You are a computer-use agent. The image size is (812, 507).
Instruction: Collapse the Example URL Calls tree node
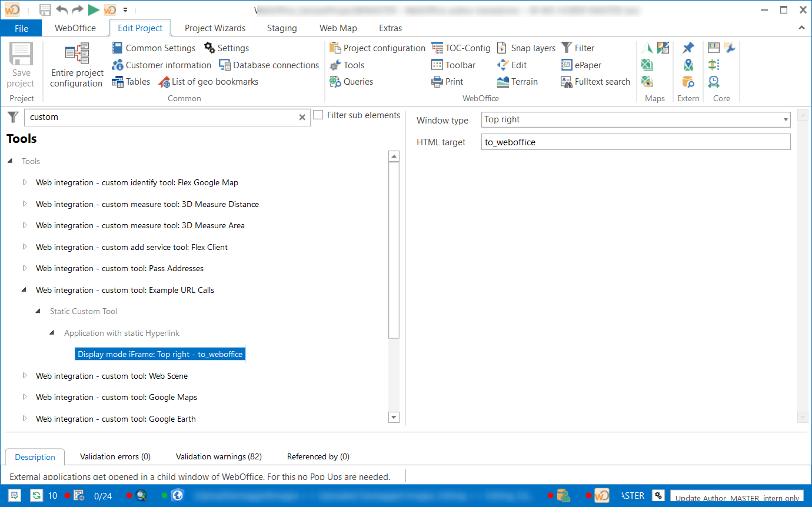(25, 290)
